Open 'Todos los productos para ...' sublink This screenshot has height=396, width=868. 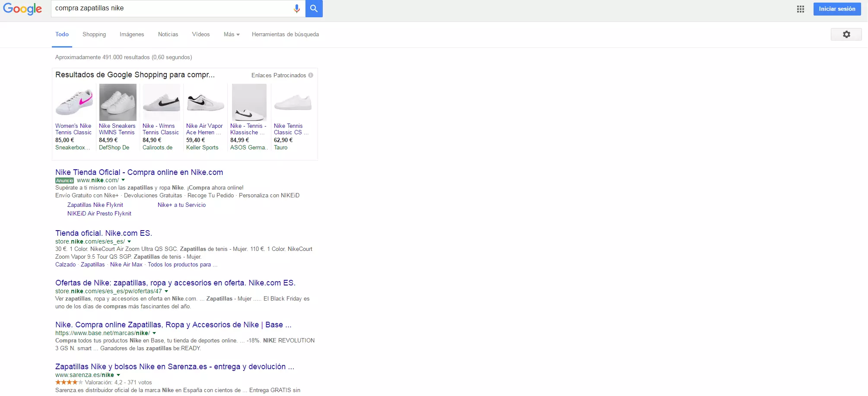click(x=182, y=265)
